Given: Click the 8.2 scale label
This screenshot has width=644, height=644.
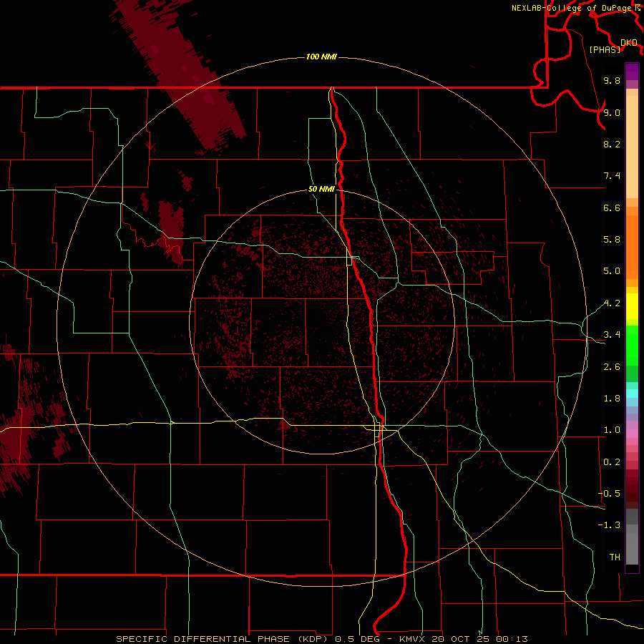Looking at the screenshot, I should click(612, 144).
